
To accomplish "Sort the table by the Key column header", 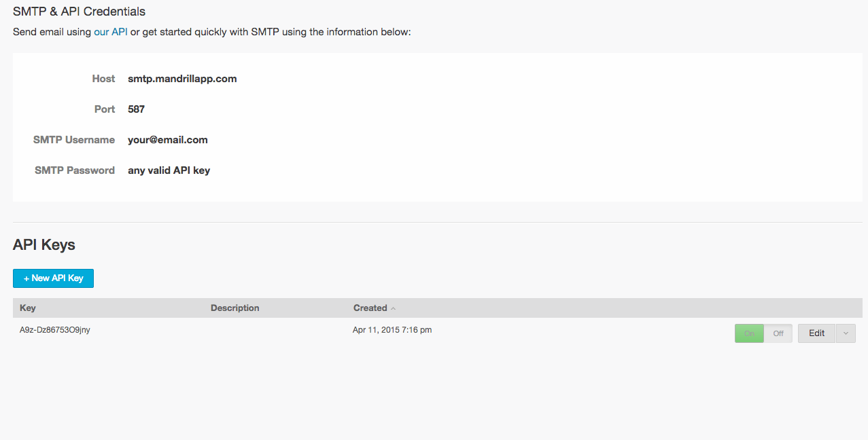I will click(x=28, y=308).
